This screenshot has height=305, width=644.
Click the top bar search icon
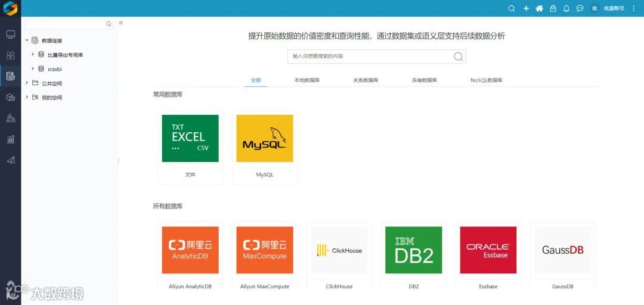(512, 8)
